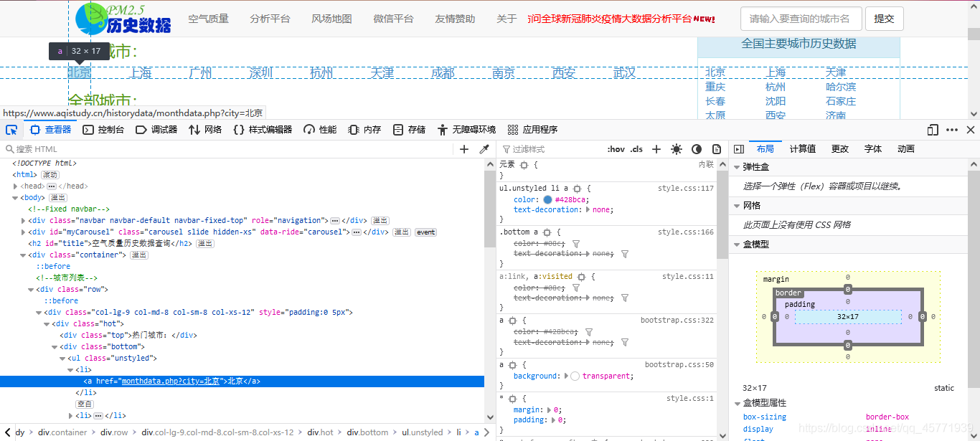980x441 pixels.
Task: Click the 32×17 content box in box model
Action: coord(848,316)
